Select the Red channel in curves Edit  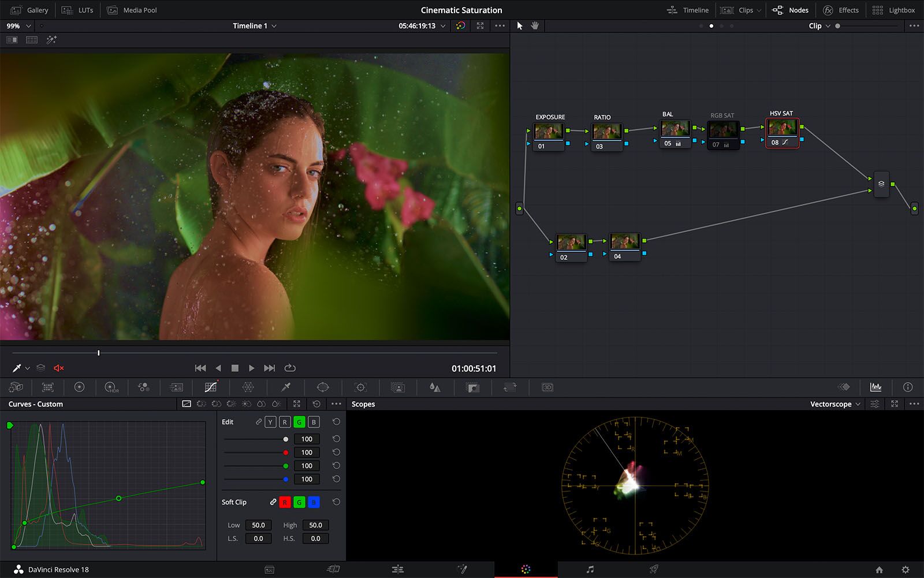coord(284,422)
